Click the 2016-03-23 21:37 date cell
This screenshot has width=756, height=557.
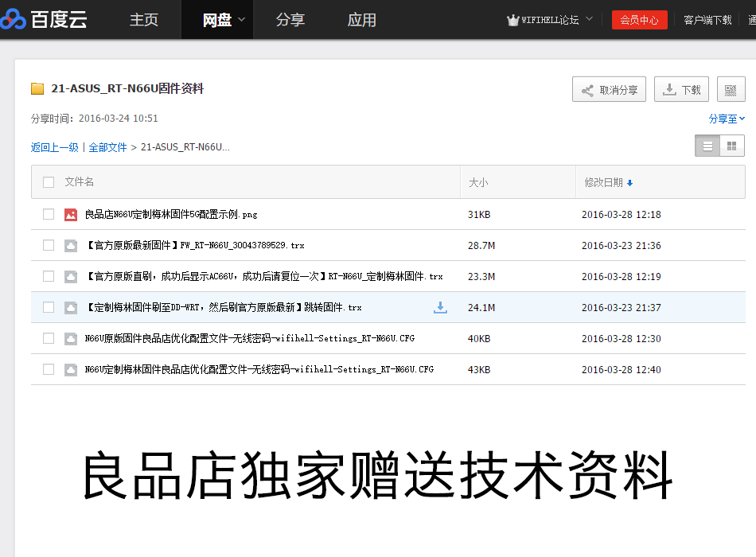[x=621, y=308]
